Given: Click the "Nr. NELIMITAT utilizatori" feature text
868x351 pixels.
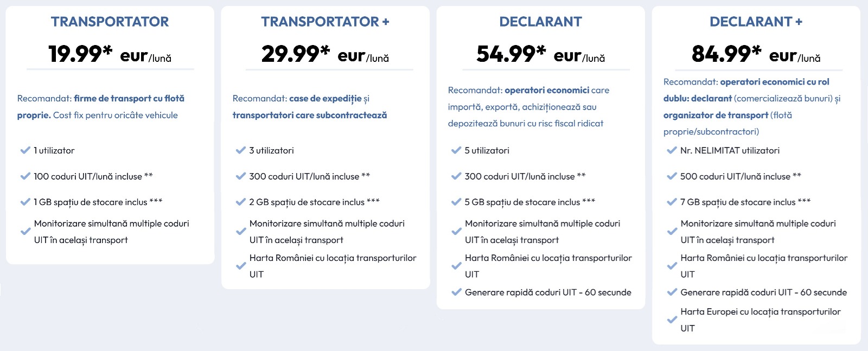Looking at the screenshot, I should click(730, 150).
